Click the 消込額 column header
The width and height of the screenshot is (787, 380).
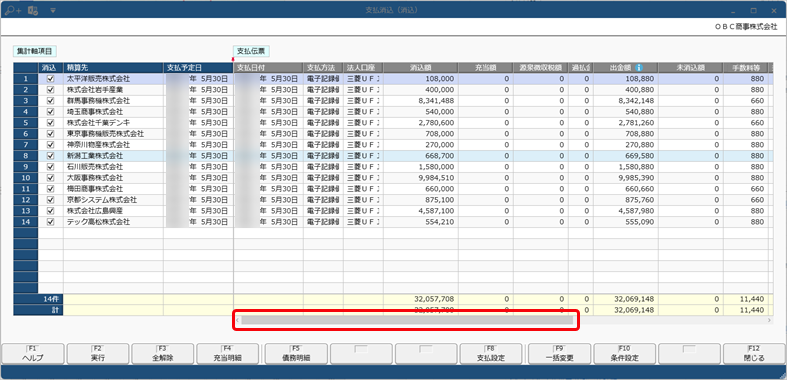[x=421, y=68]
